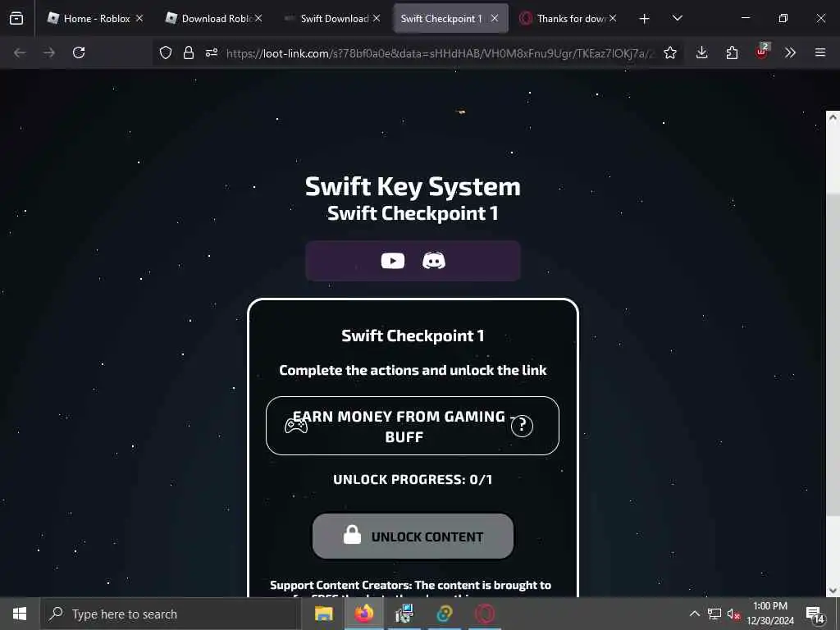Close the Swift Checkpoint 1 tab
This screenshot has width=840, height=630.
pyautogui.click(x=495, y=18)
